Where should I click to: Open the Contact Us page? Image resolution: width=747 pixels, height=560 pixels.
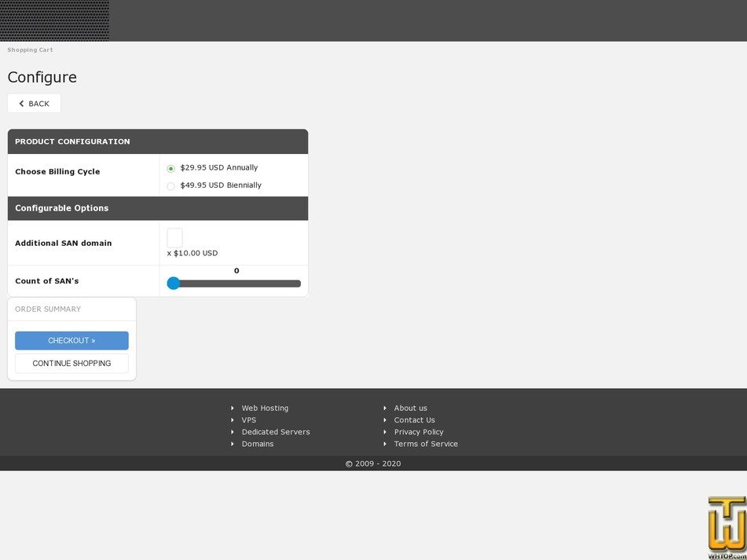[x=414, y=419]
